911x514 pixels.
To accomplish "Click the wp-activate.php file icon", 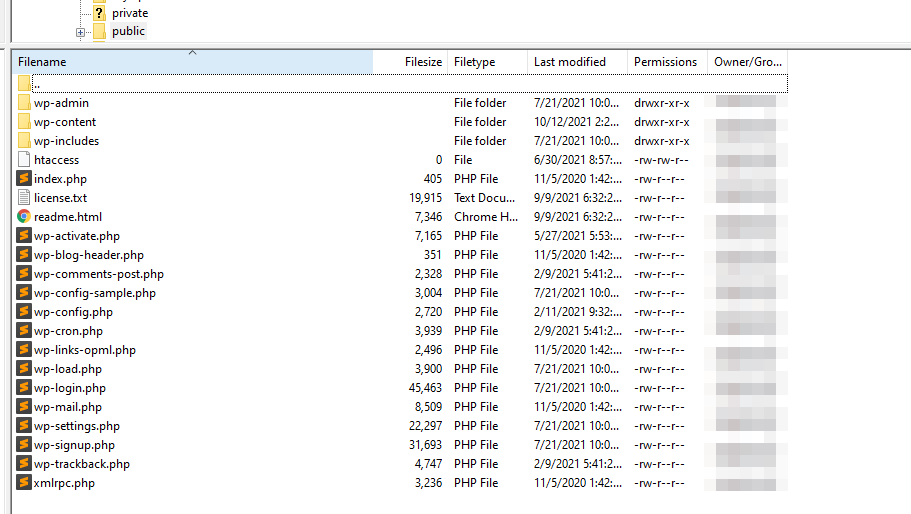I will pos(24,236).
